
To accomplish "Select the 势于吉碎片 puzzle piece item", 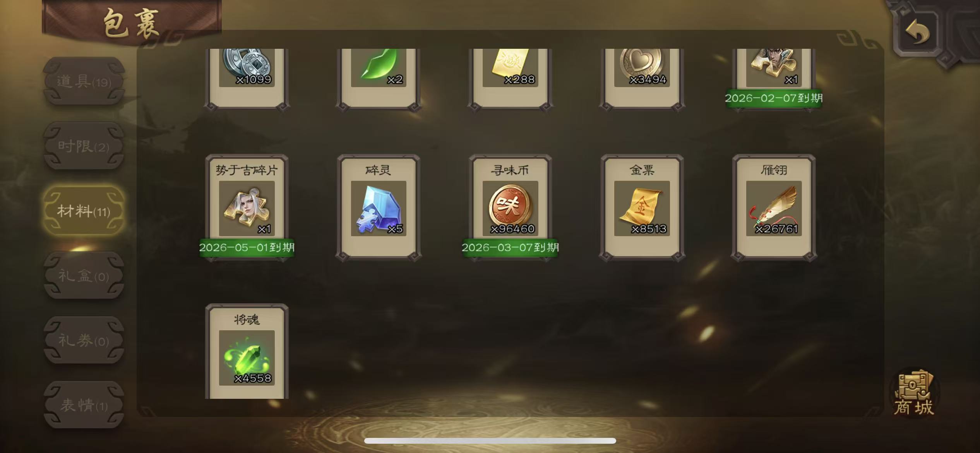I will pos(247,208).
